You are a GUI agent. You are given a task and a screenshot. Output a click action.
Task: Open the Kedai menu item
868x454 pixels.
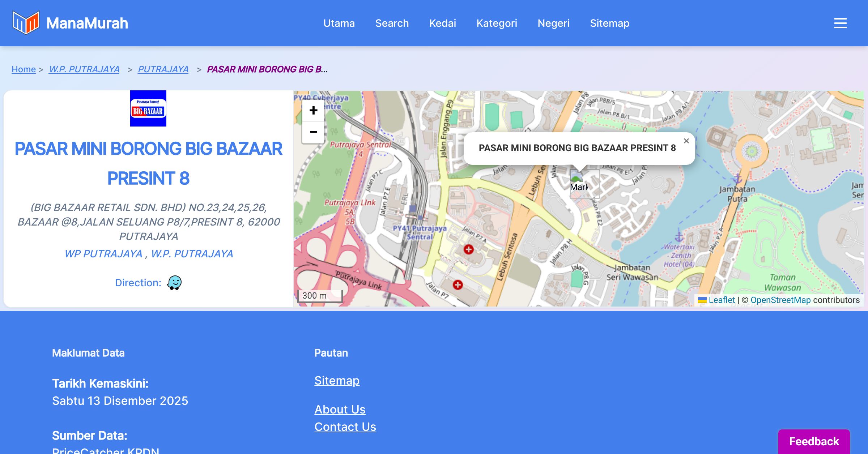tap(442, 23)
